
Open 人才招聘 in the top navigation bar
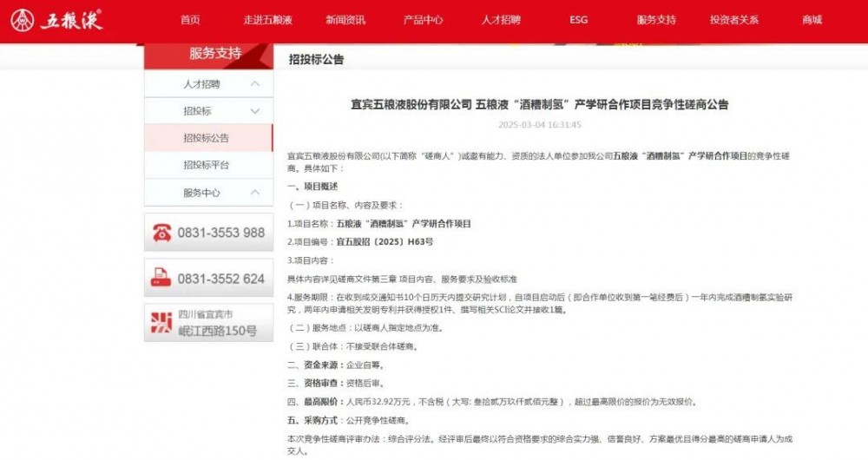coord(501,20)
